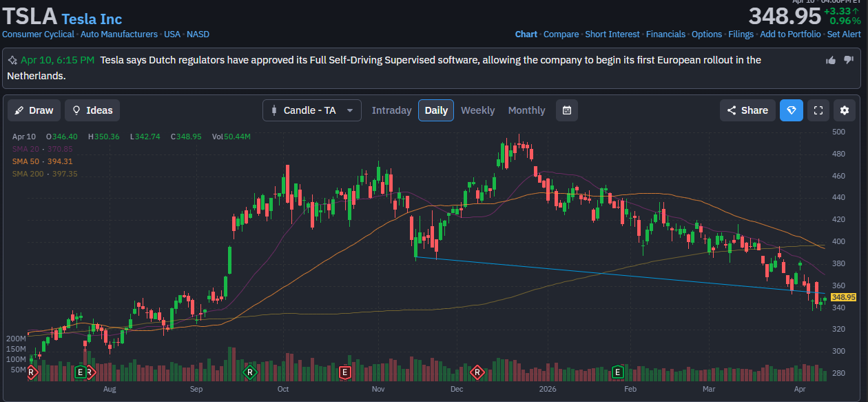This screenshot has height=402, width=868.
Task: Click Set Alert
Action: [x=844, y=34]
